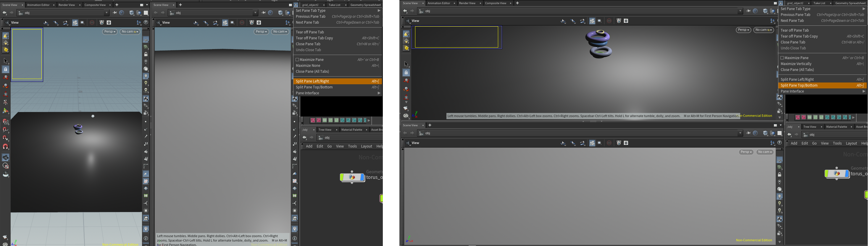868x246 pixels.
Task: Toggle secure selection lock in left window sidebar
Action: 6,69
